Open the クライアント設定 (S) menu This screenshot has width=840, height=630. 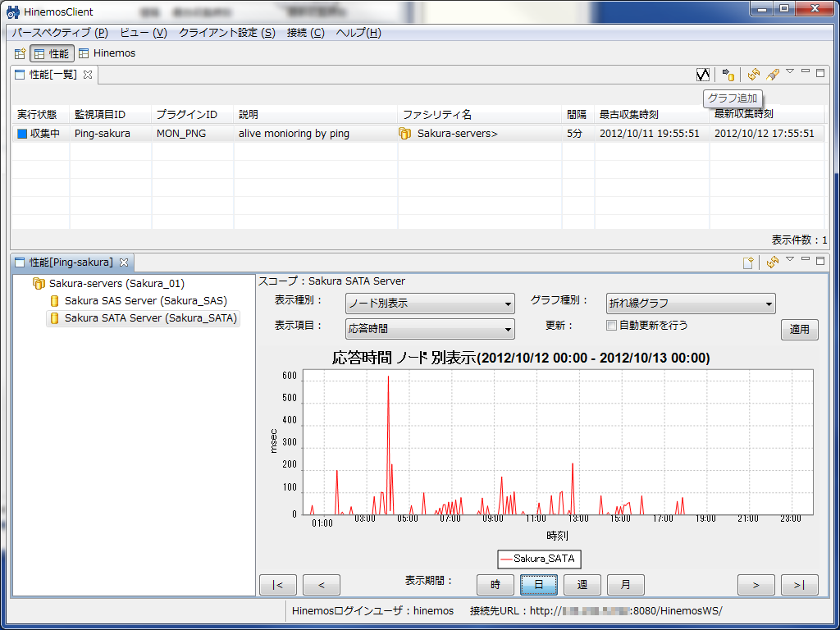227,33
